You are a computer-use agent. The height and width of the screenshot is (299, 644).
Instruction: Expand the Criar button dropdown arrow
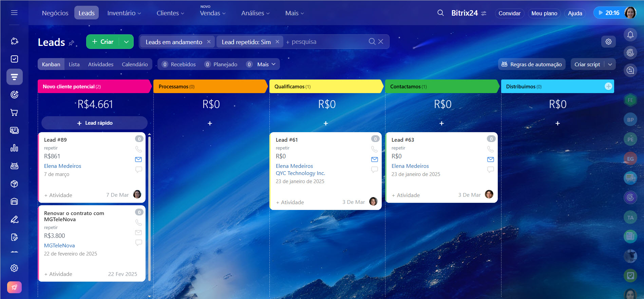(x=126, y=42)
